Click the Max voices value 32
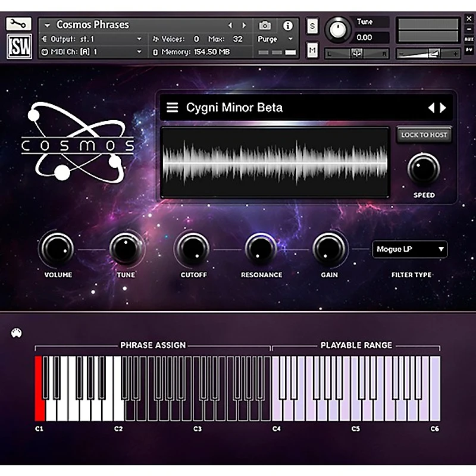 click(x=237, y=39)
